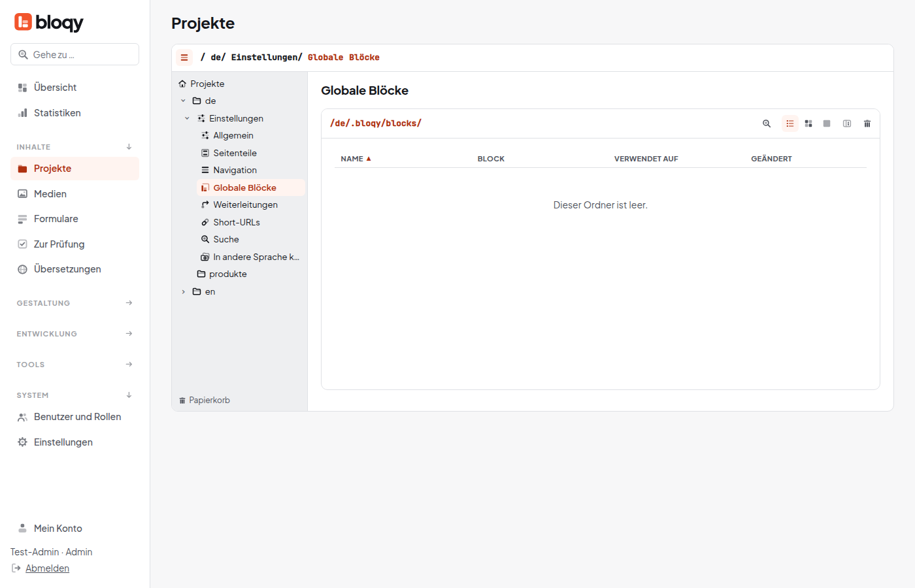Click the de/ breadcrumb segment
The width and height of the screenshot is (915, 588).
coord(218,57)
